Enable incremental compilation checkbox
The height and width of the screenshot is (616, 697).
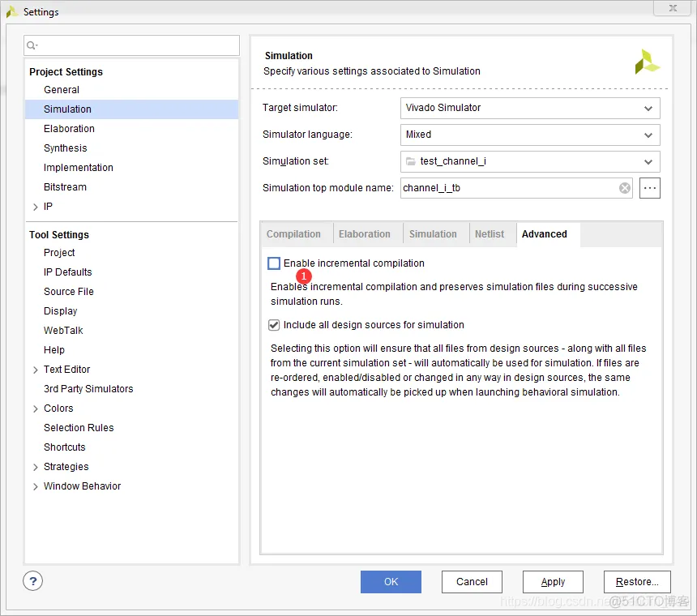(274, 263)
